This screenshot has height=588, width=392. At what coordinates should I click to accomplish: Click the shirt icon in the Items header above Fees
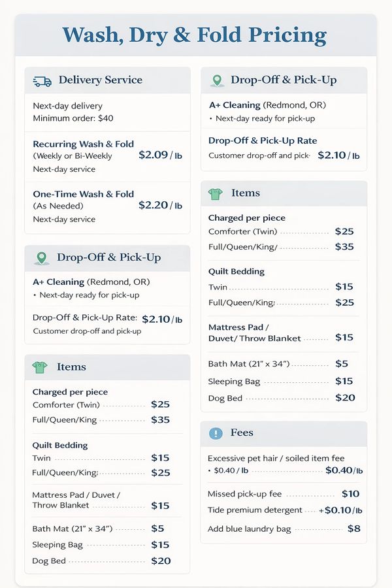tap(216, 193)
